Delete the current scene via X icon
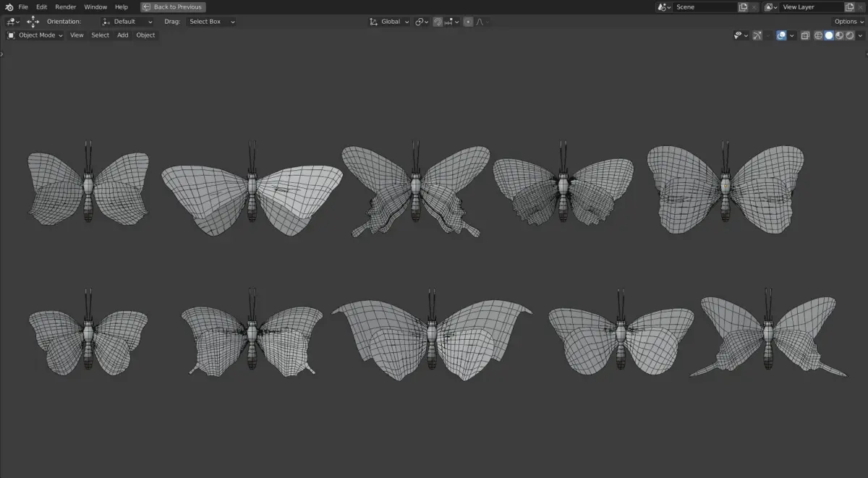 click(x=754, y=7)
